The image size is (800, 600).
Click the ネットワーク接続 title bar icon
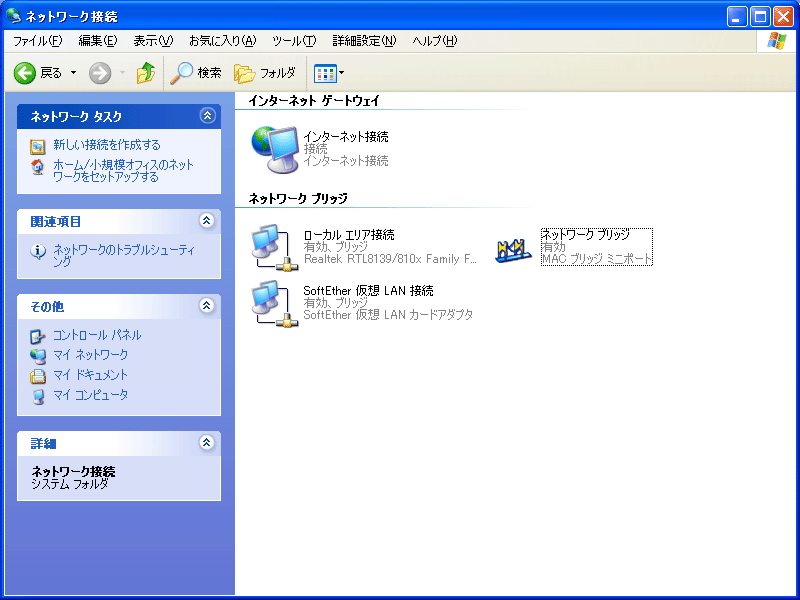pyautogui.click(x=14, y=16)
